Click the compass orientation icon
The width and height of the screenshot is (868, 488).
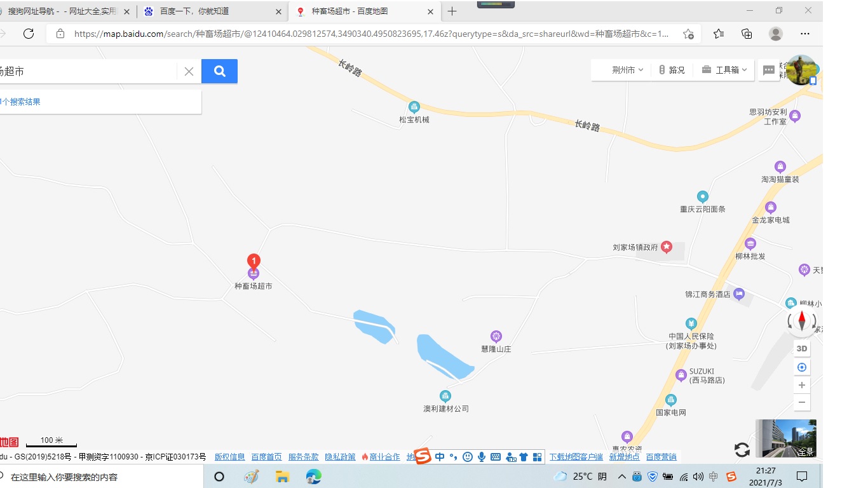point(801,321)
